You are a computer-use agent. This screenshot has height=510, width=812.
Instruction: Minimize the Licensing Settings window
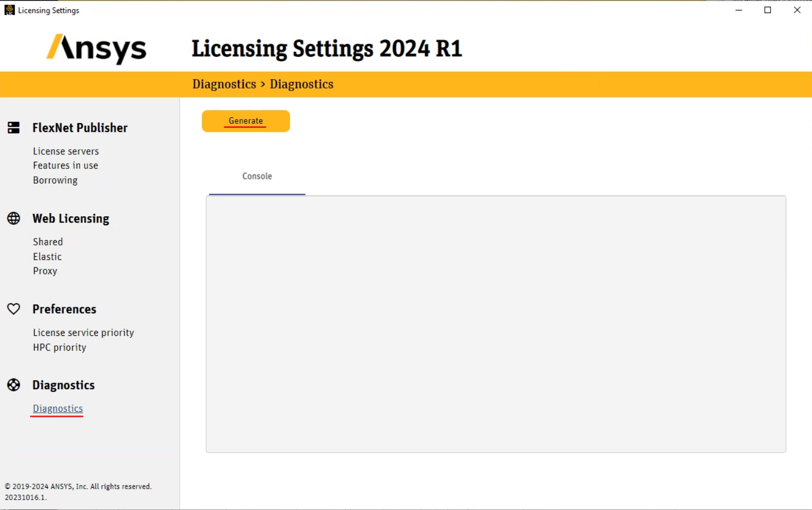[x=738, y=9]
